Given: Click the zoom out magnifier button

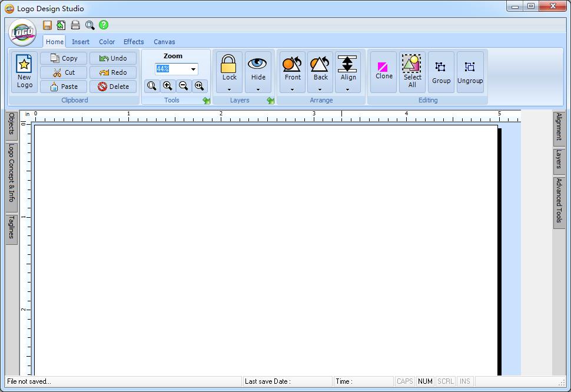Looking at the screenshot, I should [x=184, y=86].
